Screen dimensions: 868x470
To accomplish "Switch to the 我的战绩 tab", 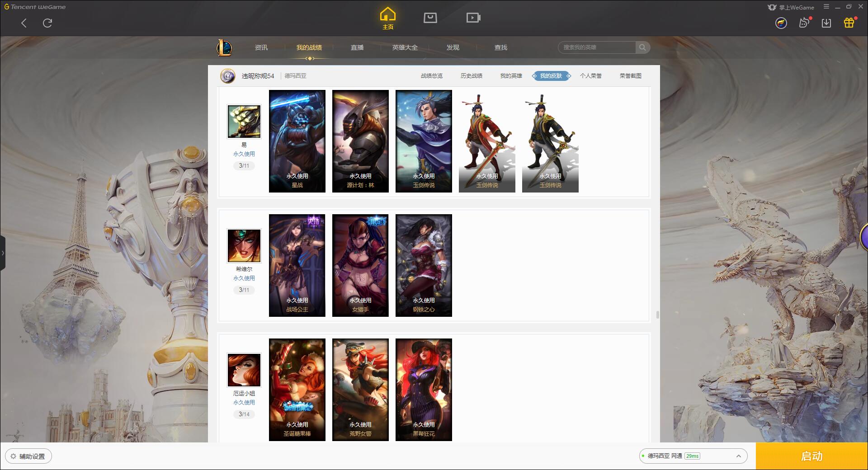I will pyautogui.click(x=309, y=47).
